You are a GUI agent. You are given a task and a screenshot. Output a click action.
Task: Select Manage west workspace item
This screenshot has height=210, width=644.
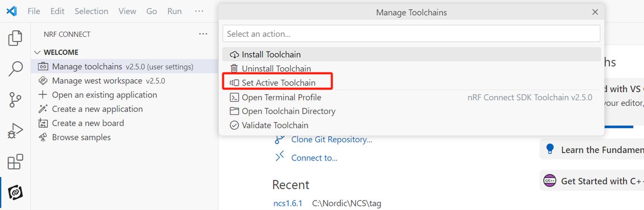[x=97, y=81]
